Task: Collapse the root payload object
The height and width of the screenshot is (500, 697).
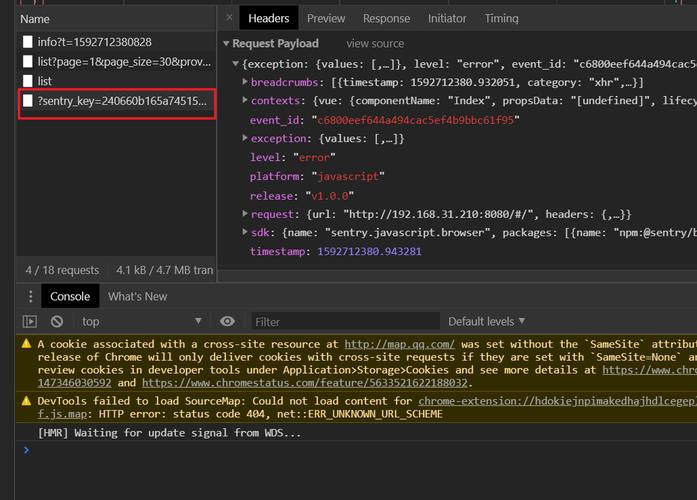Action: (x=236, y=64)
